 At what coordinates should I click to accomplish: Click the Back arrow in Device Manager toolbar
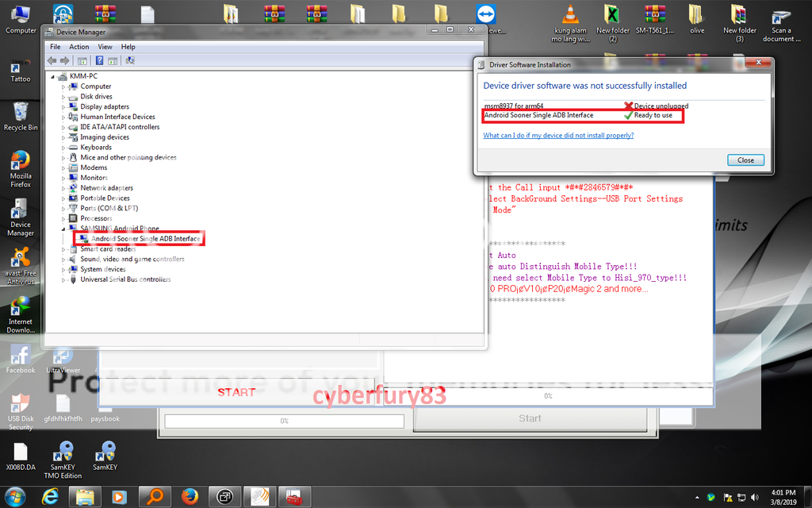(52, 60)
